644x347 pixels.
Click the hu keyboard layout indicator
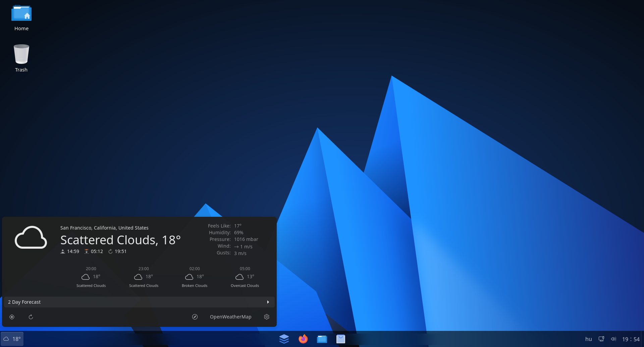point(589,339)
